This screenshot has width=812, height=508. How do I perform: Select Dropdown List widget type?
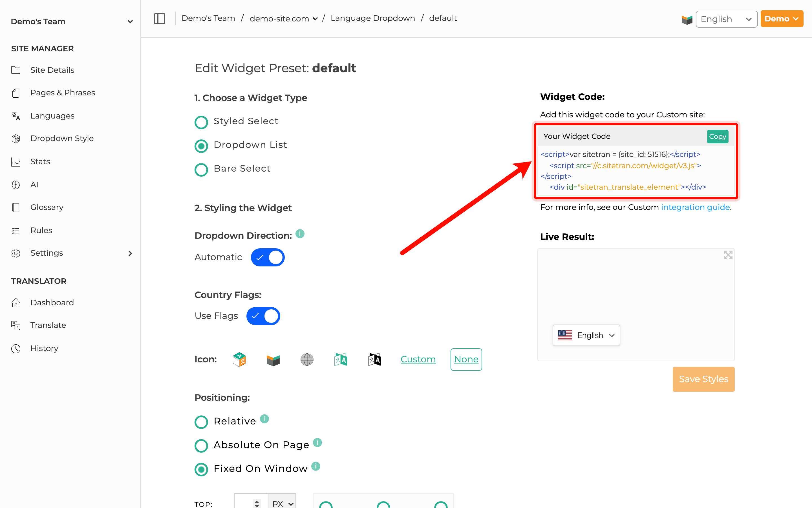coord(201,146)
